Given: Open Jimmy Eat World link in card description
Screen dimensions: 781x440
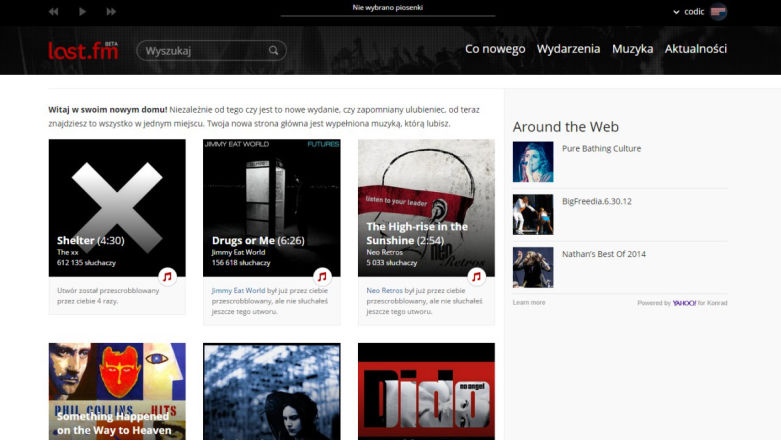Looking at the screenshot, I should click(x=238, y=291).
